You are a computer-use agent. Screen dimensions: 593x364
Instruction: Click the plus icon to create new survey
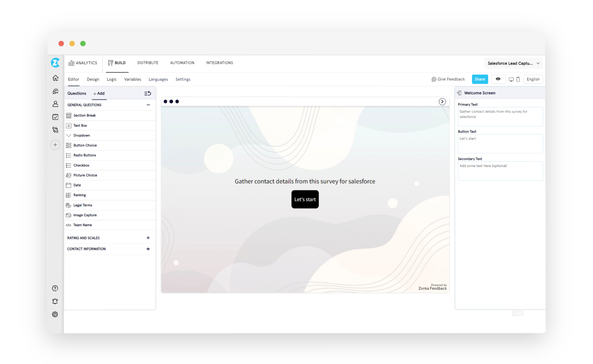55,144
